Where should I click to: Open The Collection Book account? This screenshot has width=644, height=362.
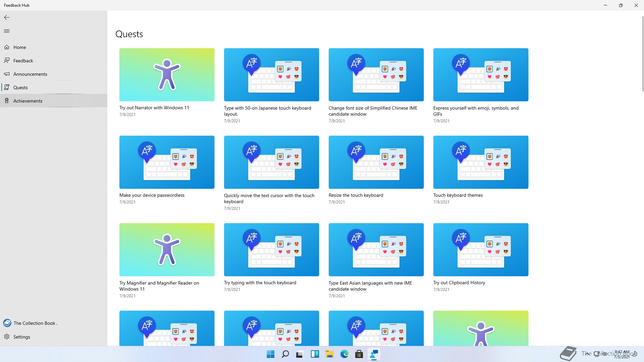pyautogui.click(x=54, y=323)
